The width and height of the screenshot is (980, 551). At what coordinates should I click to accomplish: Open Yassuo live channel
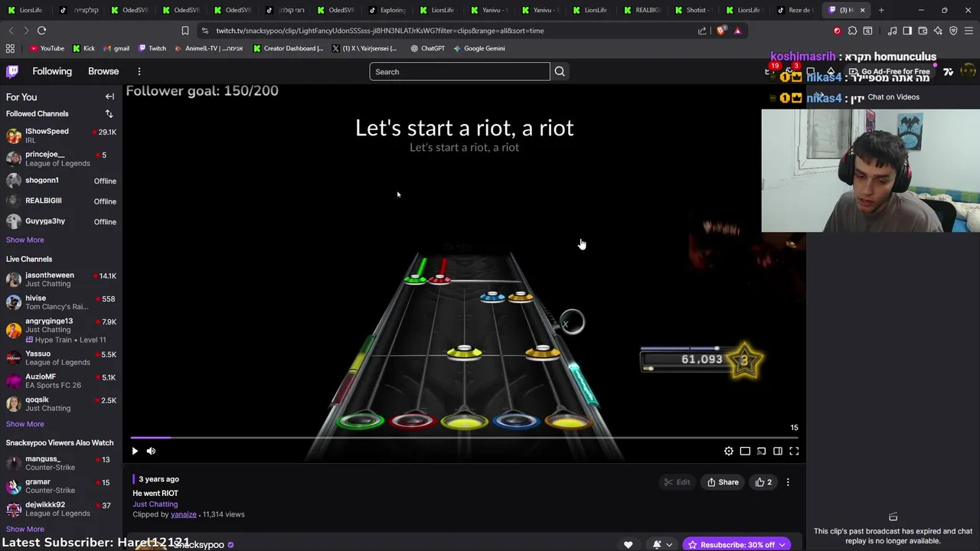[61, 358]
